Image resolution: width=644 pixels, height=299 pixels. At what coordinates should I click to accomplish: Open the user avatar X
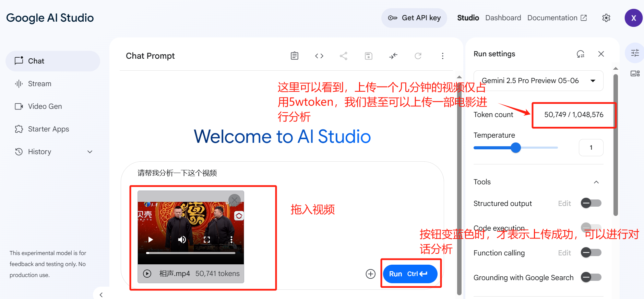point(633,18)
